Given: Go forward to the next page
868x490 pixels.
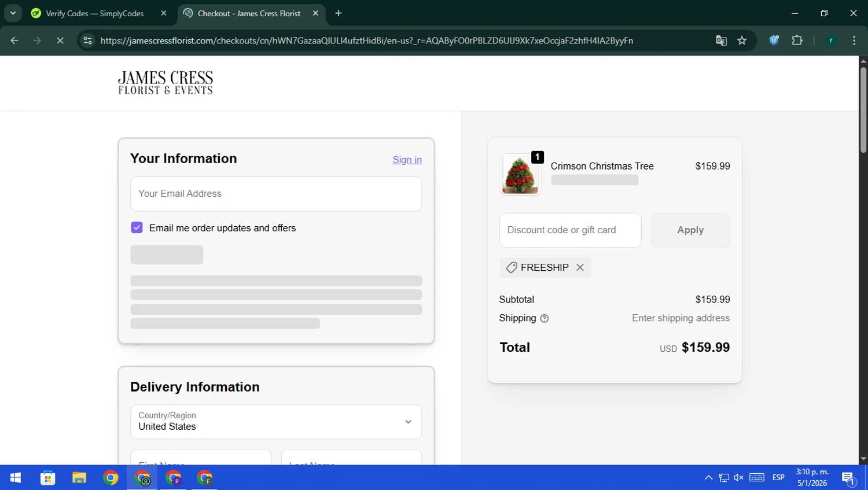Looking at the screenshot, I should pyautogui.click(x=37, y=40).
